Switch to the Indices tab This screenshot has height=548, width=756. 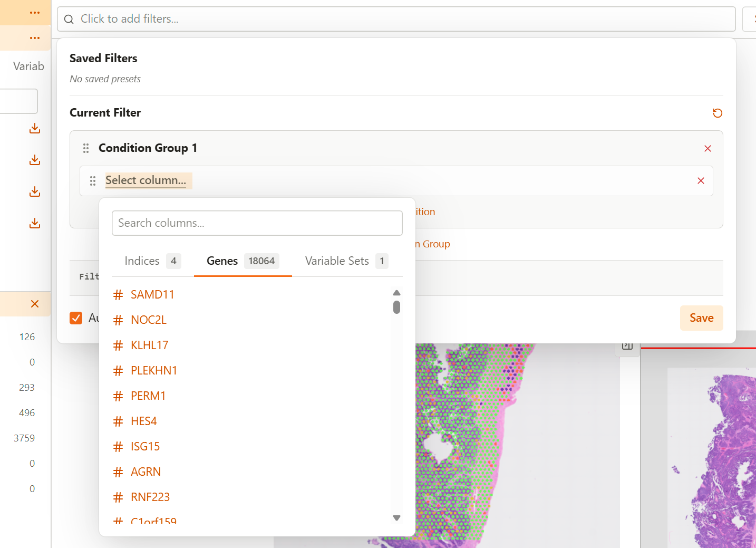click(x=152, y=261)
